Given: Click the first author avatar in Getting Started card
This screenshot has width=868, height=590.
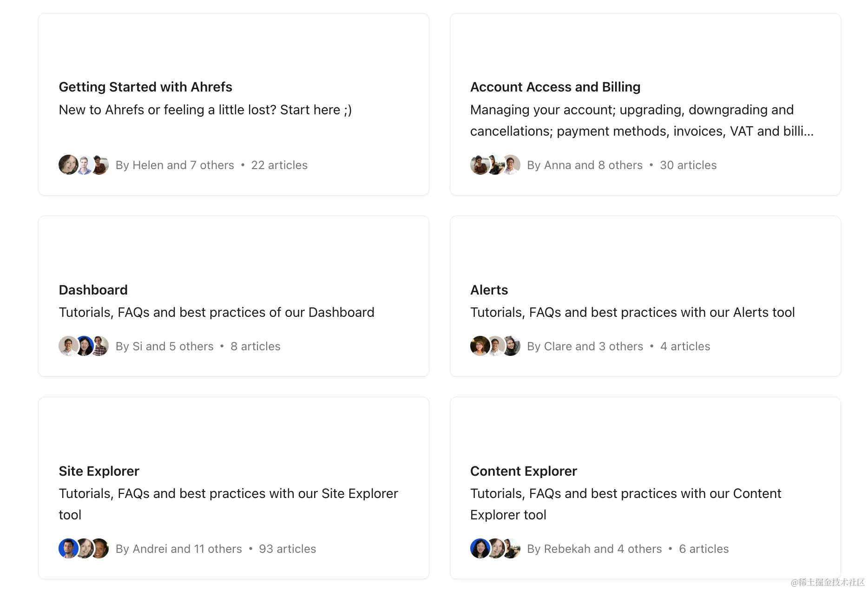Looking at the screenshot, I should (68, 165).
